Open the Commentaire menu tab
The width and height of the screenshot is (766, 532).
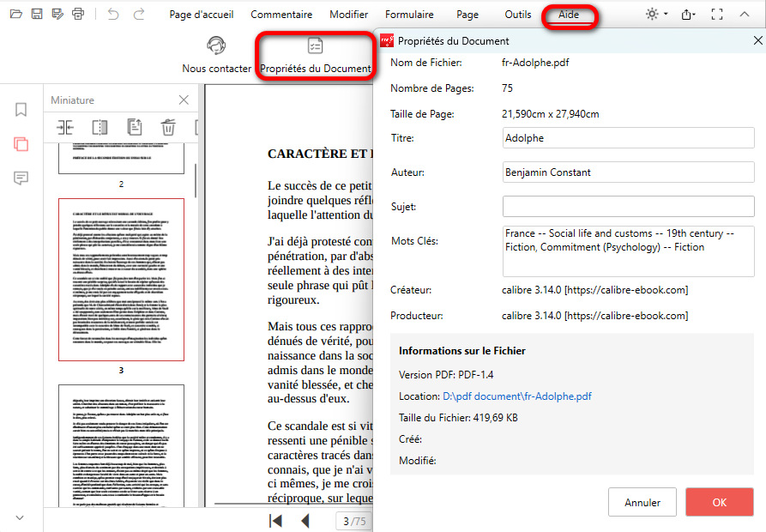[x=281, y=15]
